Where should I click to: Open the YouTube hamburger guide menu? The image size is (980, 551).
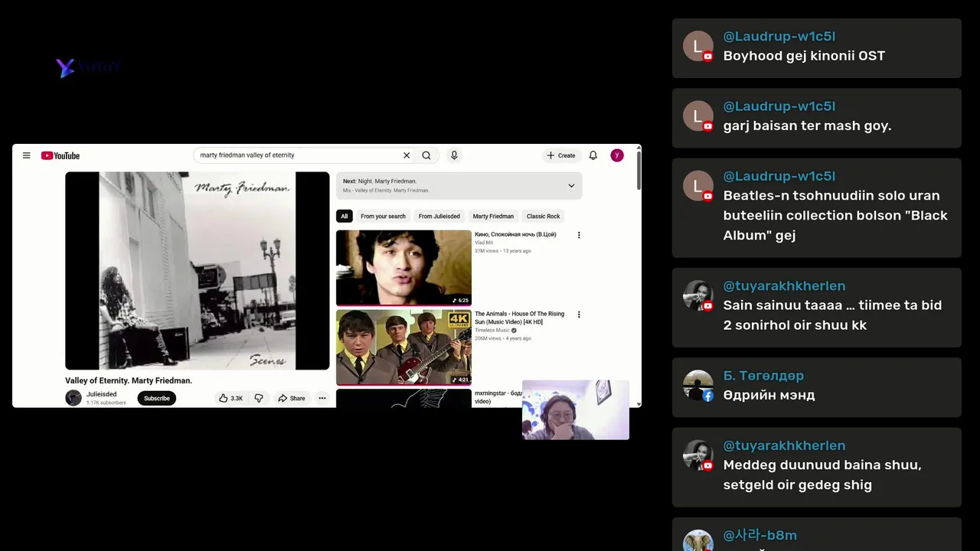point(26,155)
